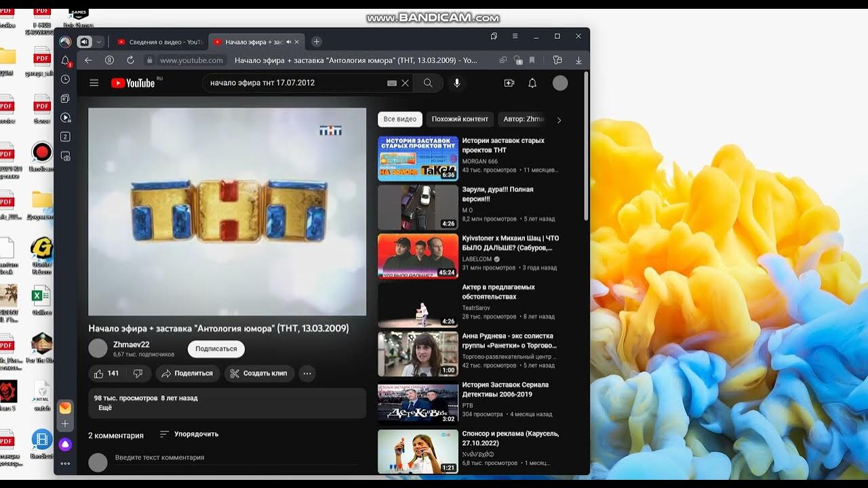The width and height of the screenshot is (868, 488).
Task: Open a new browser tab
Action: point(316,42)
